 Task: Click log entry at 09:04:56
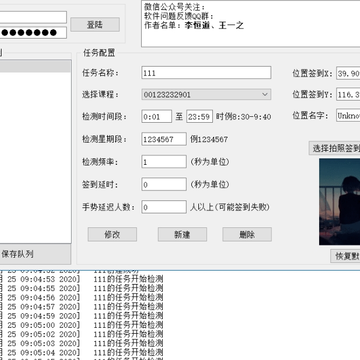coord(82,297)
